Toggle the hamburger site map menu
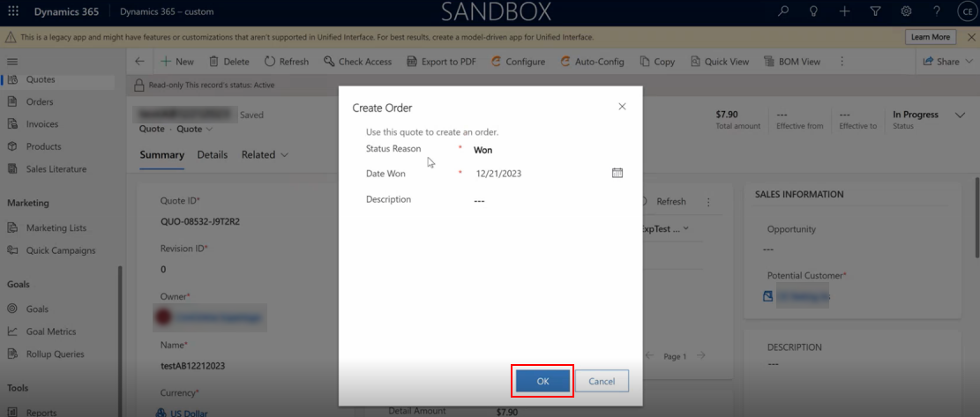 pos(12,62)
